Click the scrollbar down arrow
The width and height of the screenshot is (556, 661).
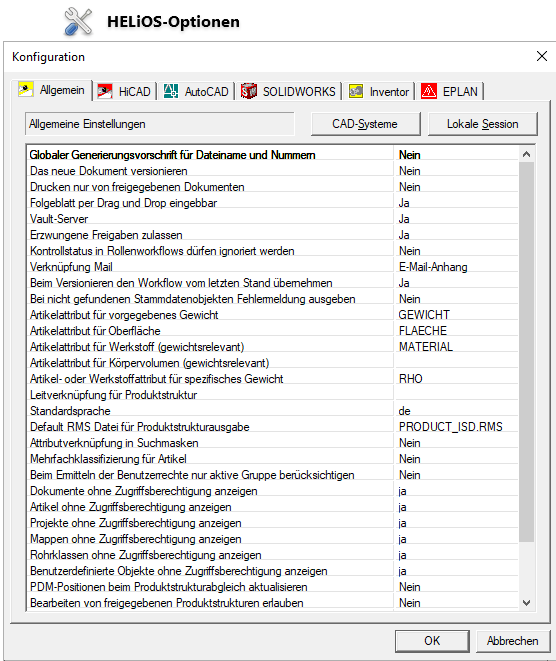pos(526,603)
